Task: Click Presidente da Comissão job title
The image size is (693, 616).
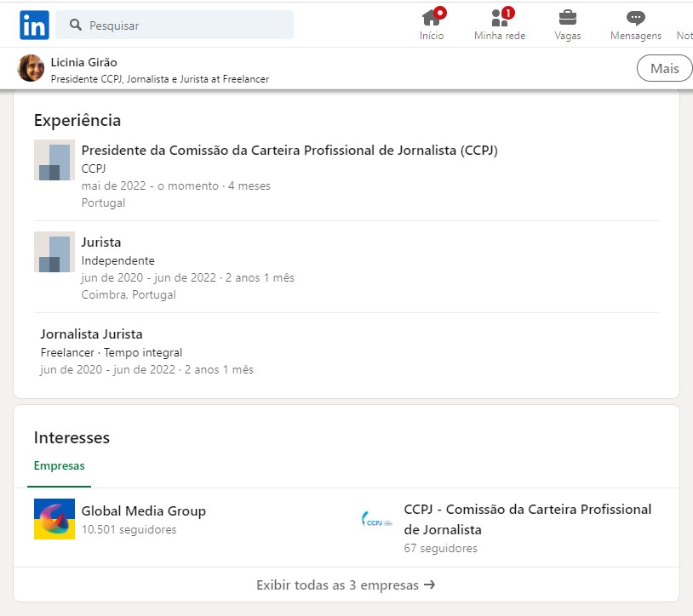Action: click(289, 151)
